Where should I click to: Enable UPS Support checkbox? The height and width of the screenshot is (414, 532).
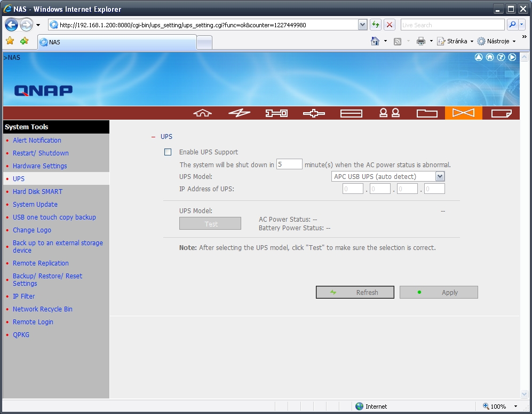point(168,152)
